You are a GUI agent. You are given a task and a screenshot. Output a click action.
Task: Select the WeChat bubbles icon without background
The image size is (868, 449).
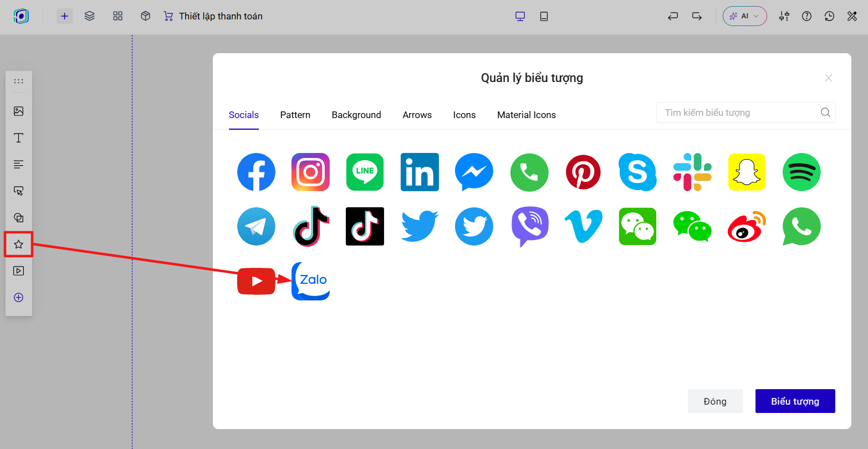coord(692,226)
